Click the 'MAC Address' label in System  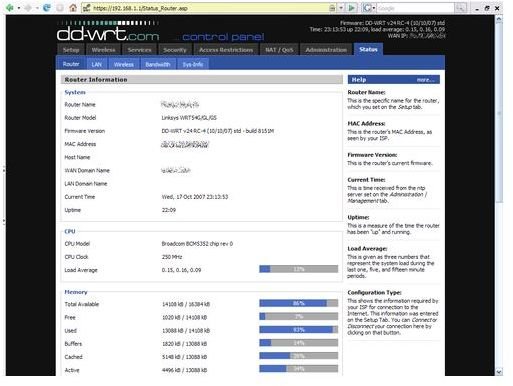tap(80, 144)
